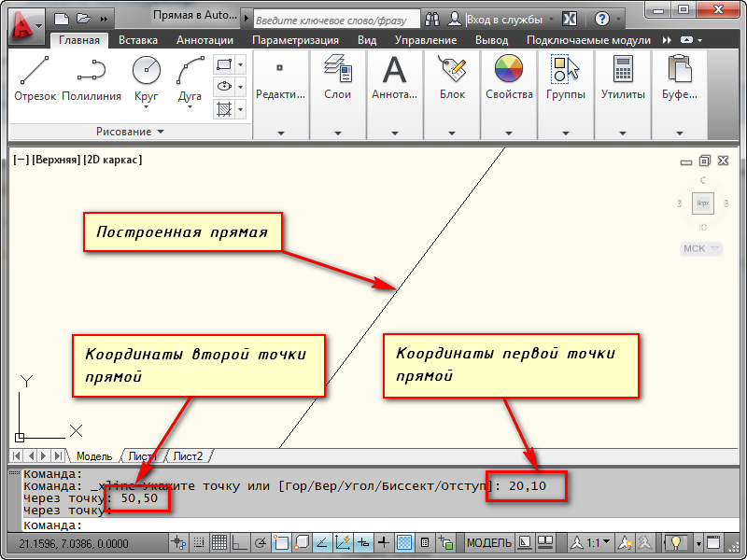
Task: Expand the Слои panel dropdown arrow
Action: click(337, 133)
